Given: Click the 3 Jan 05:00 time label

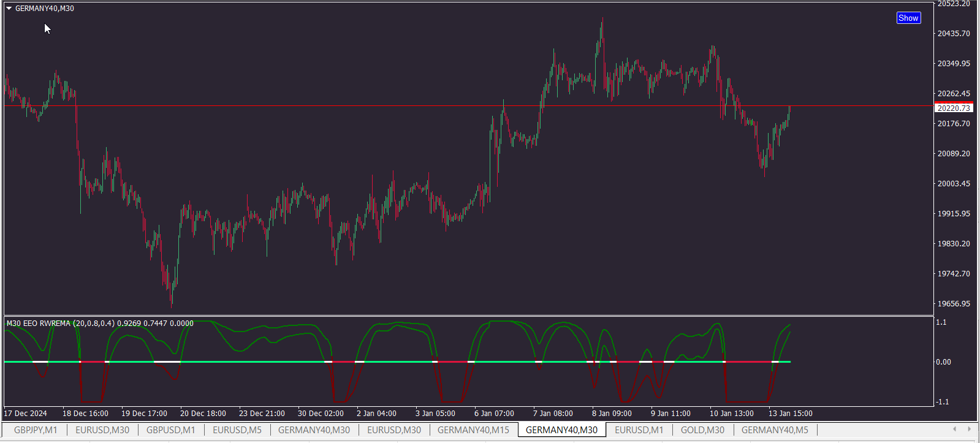Looking at the screenshot, I should [435, 414].
